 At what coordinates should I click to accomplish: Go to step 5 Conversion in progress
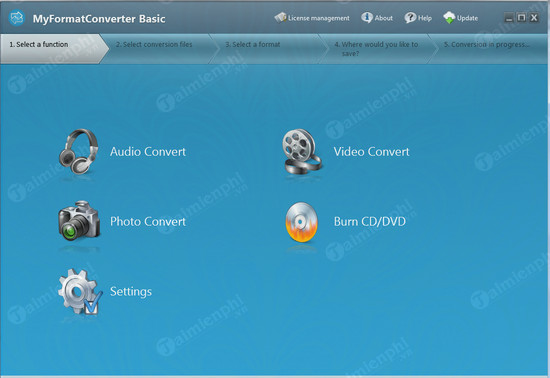click(x=488, y=48)
